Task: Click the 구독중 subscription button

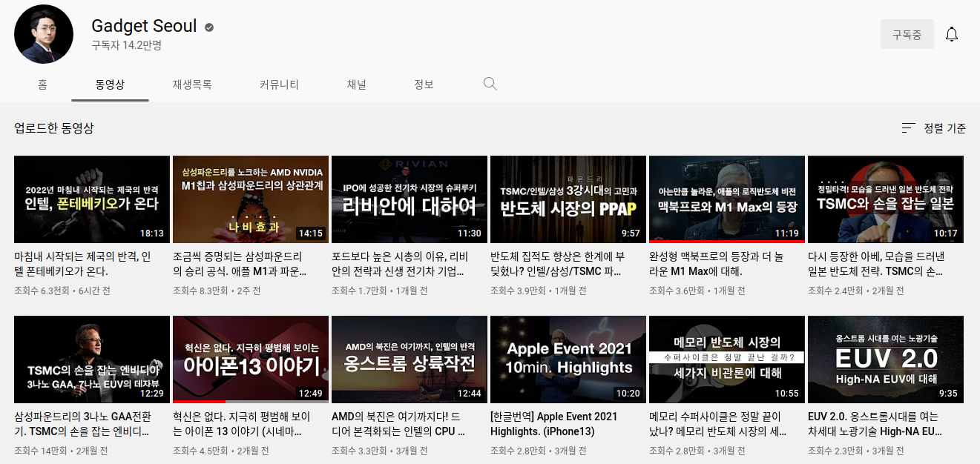Action: point(907,34)
